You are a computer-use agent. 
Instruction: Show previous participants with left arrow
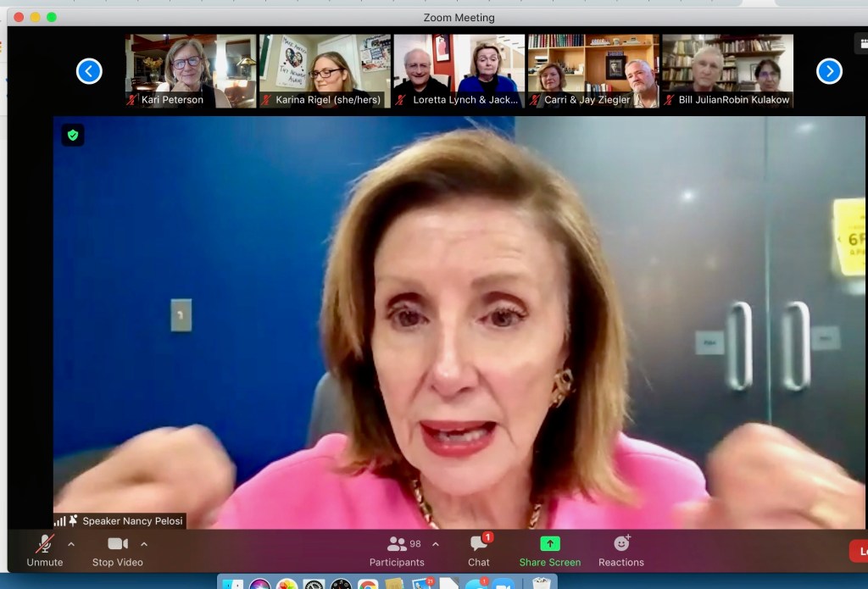pyautogui.click(x=89, y=71)
